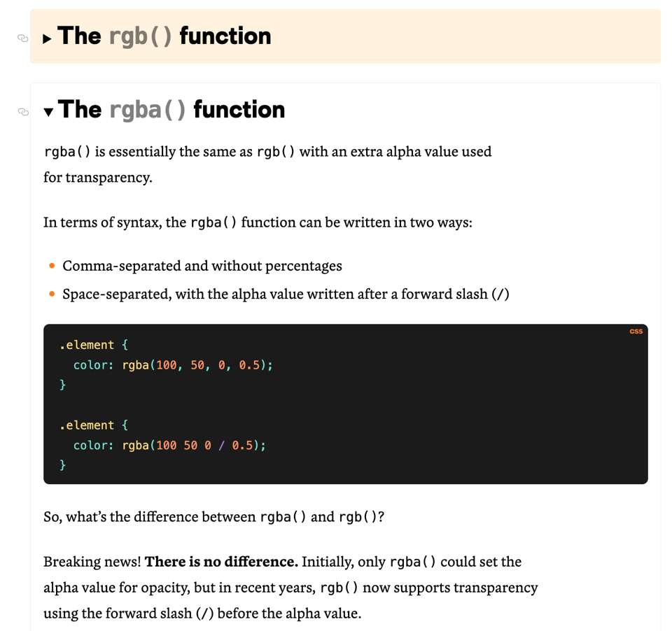Click the orange bullet before "Space-separated"
Screen dimensions: 672x631
tap(52, 294)
